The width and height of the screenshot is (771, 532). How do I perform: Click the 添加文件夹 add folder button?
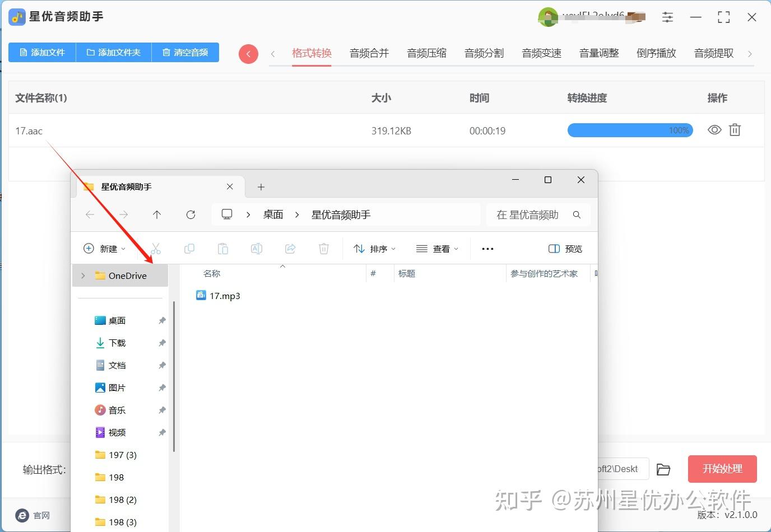pyautogui.click(x=113, y=52)
